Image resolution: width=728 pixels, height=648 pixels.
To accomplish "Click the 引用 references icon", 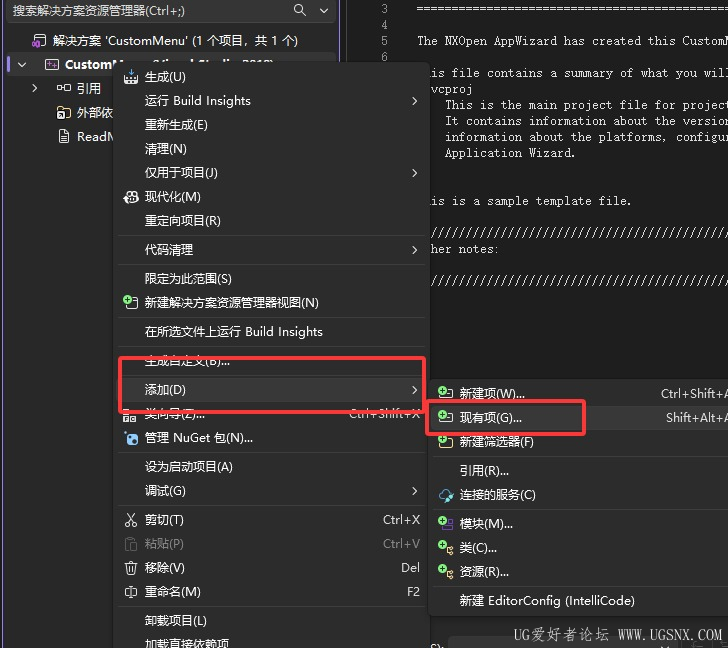I will click(x=64, y=88).
